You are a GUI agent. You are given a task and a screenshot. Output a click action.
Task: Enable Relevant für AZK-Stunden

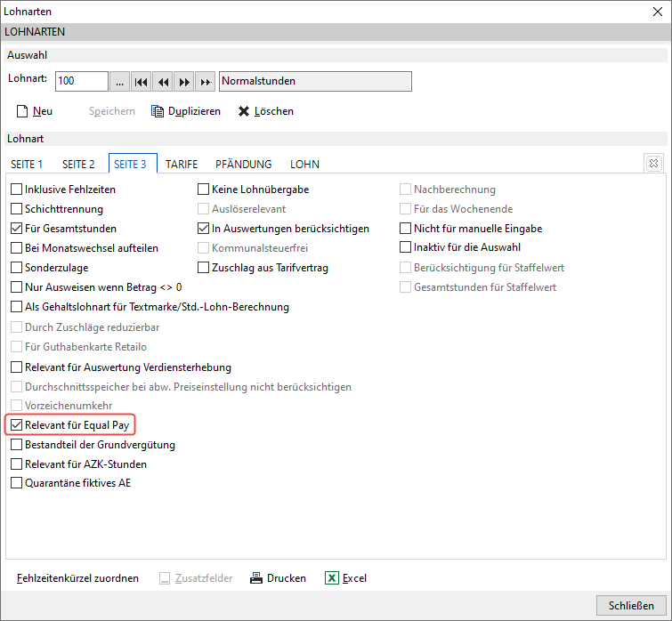(x=16, y=464)
